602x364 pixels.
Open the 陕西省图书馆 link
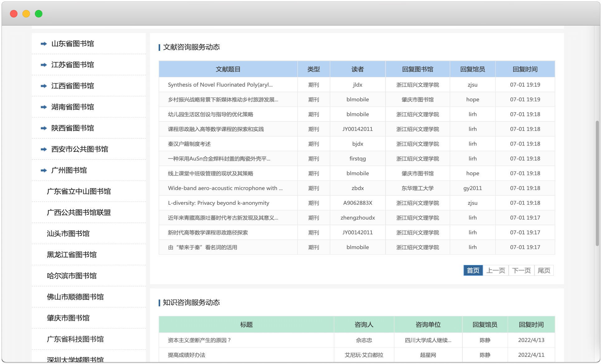(x=73, y=128)
